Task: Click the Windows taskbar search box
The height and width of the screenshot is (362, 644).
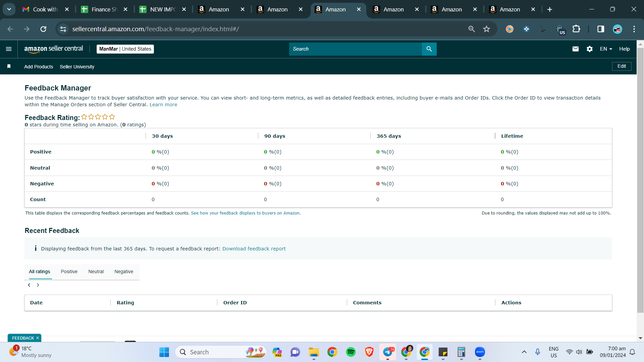Action: [221, 352]
